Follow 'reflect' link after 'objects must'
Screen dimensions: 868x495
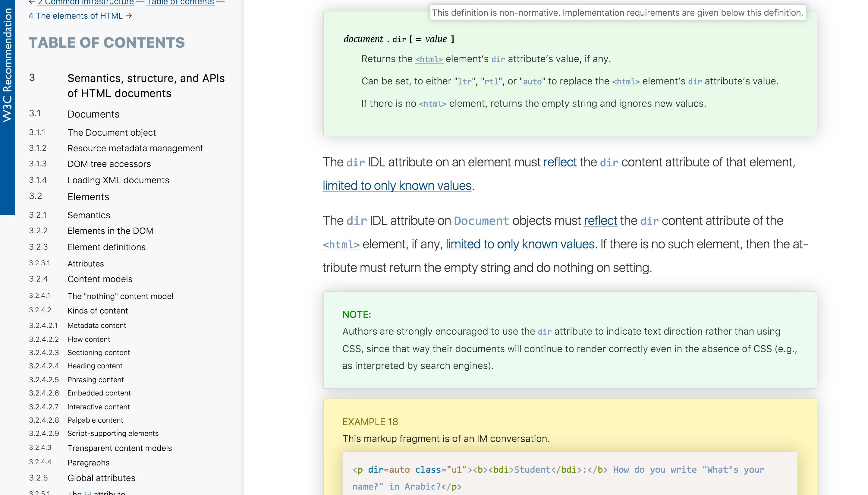point(600,221)
